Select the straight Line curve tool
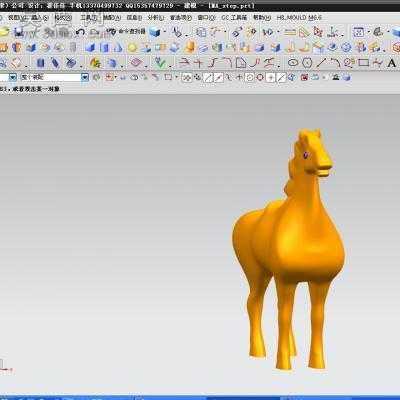 click(321, 62)
